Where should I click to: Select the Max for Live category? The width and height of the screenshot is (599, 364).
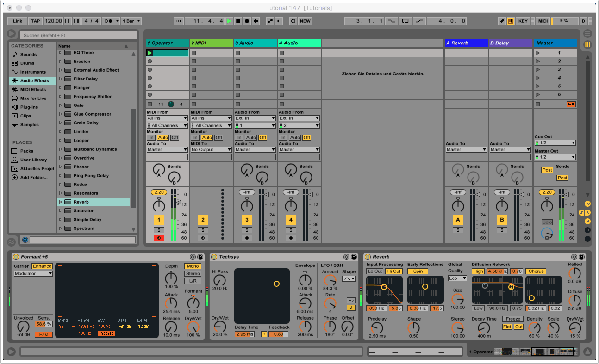(33, 99)
